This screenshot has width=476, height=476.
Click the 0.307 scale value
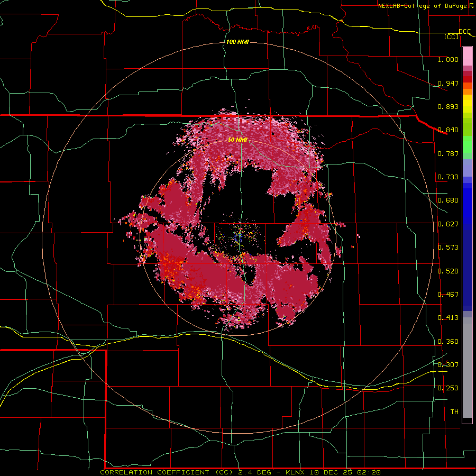[448, 364]
